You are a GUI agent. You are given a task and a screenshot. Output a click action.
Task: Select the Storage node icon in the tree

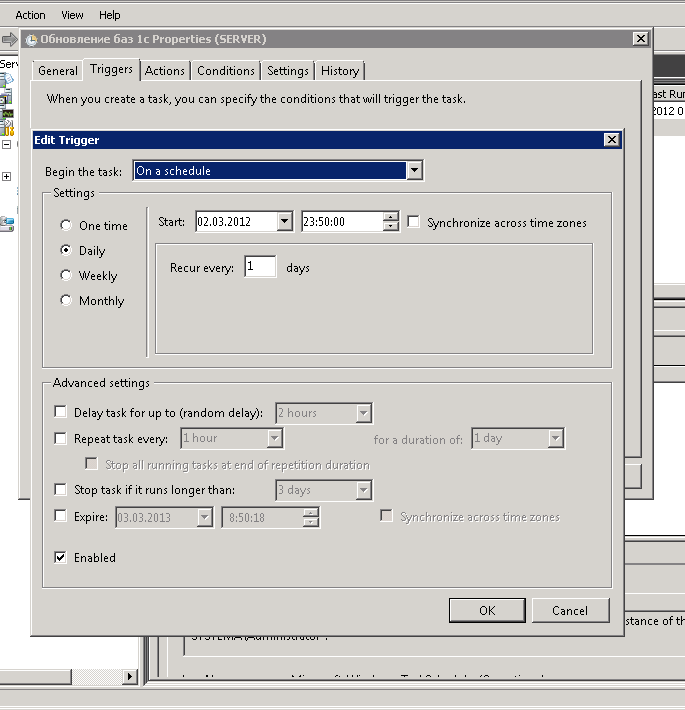click(7, 224)
